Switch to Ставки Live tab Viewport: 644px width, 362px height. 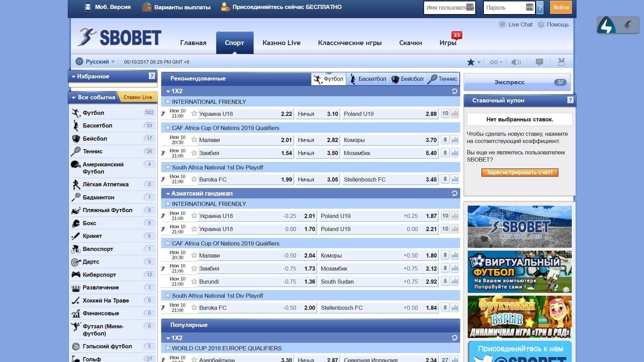click(137, 97)
